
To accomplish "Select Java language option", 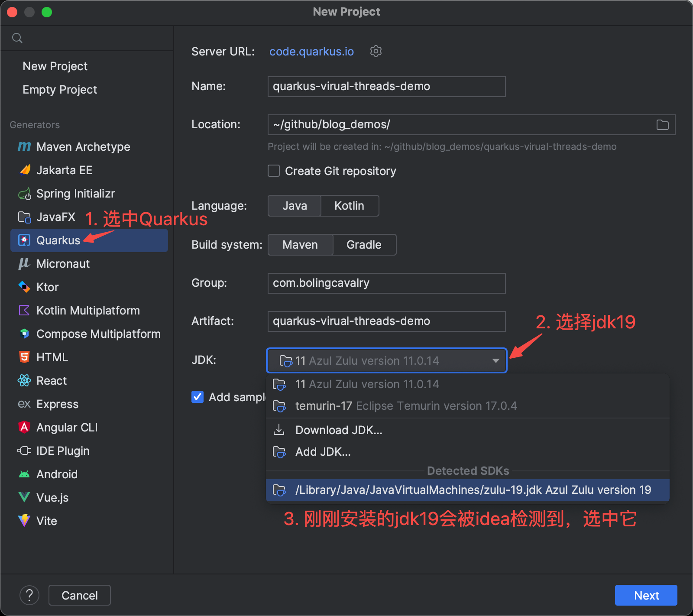I will click(295, 206).
